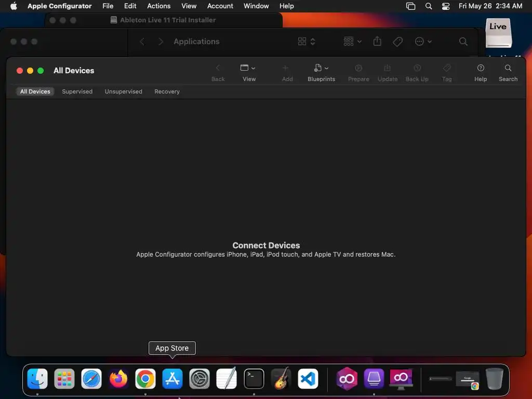Click the Spotlight search icon in menu bar
This screenshot has height=399, width=532.
pyautogui.click(x=429, y=6)
